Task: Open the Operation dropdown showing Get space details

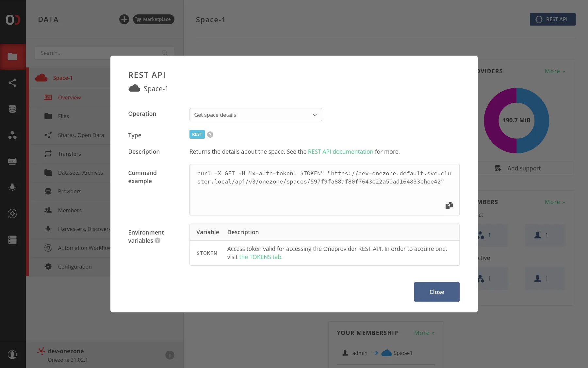Action: 256,115
